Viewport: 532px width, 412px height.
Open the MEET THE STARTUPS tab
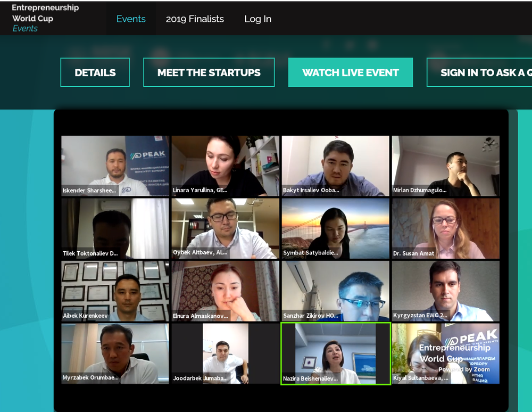pyautogui.click(x=209, y=72)
